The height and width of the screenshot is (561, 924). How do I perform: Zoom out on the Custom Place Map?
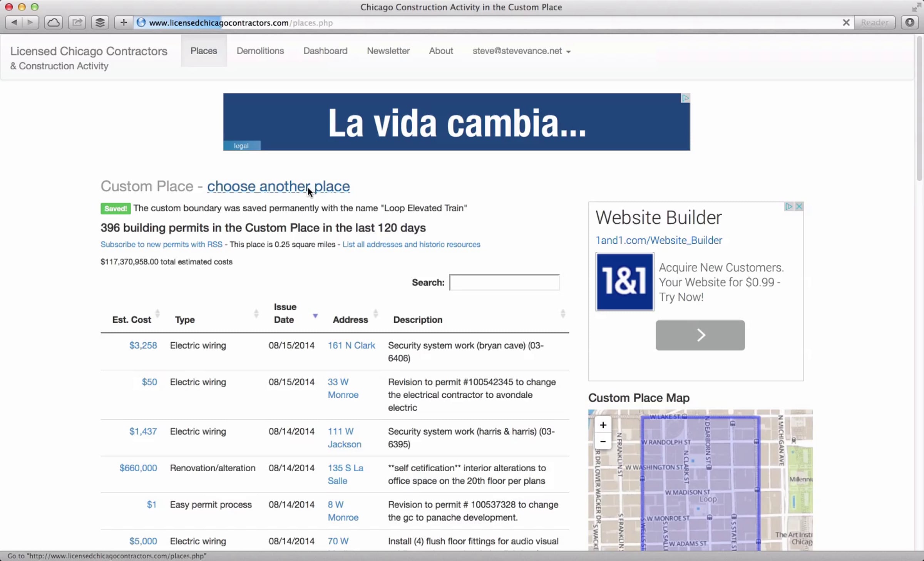[603, 441]
